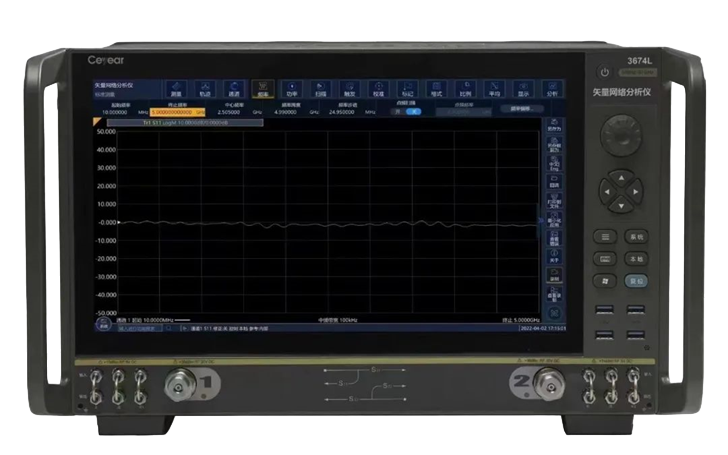This screenshot has height=455, width=728.
Task: Click the 频率偏移... button
Action: point(521,109)
